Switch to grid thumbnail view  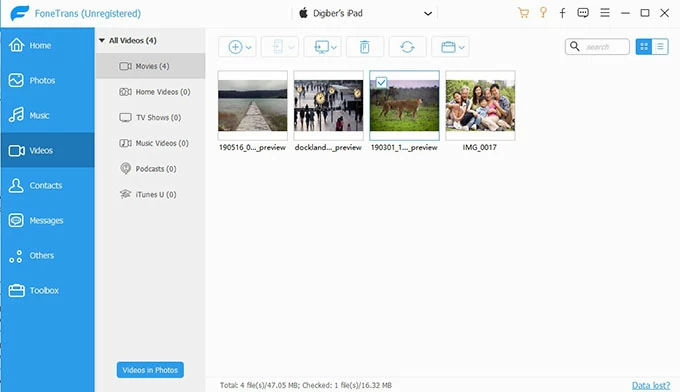(x=644, y=47)
